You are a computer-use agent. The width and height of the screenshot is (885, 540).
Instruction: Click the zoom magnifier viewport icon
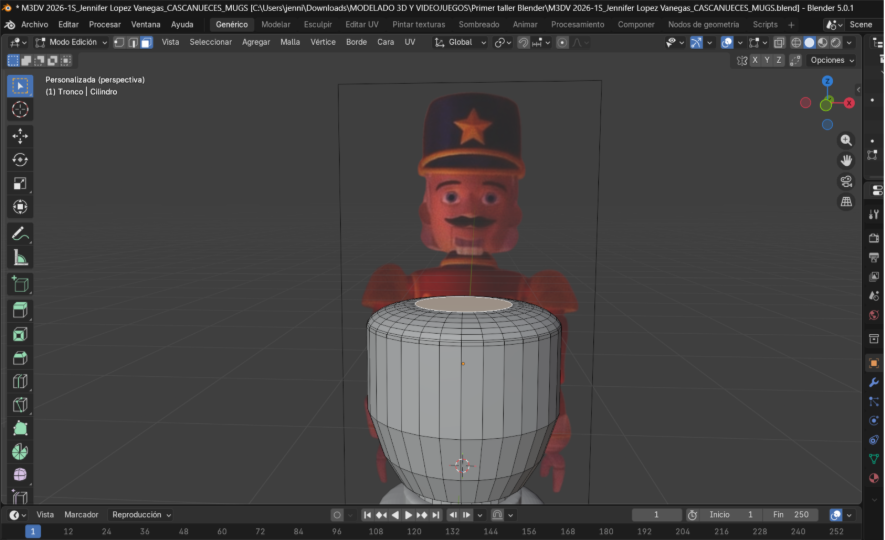[x=846, y=141]
